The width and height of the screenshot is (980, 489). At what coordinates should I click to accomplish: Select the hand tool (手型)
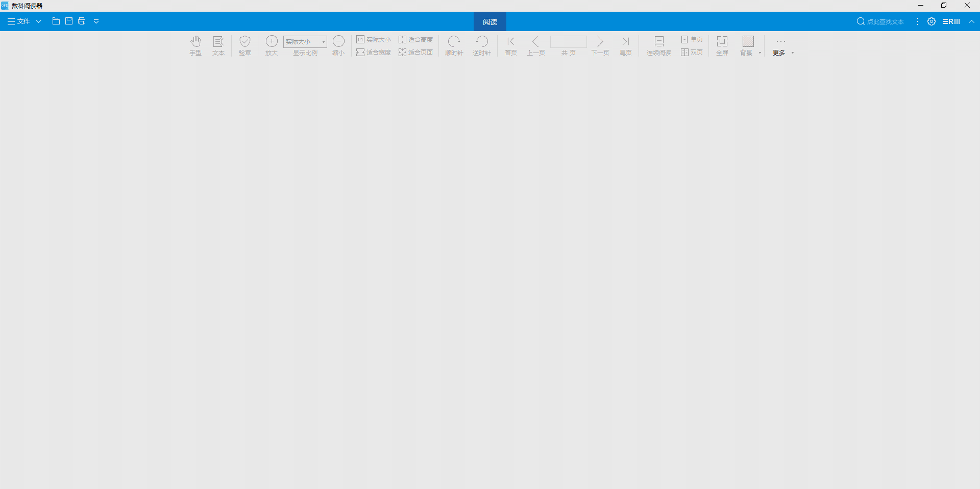[x=195, y=45]
